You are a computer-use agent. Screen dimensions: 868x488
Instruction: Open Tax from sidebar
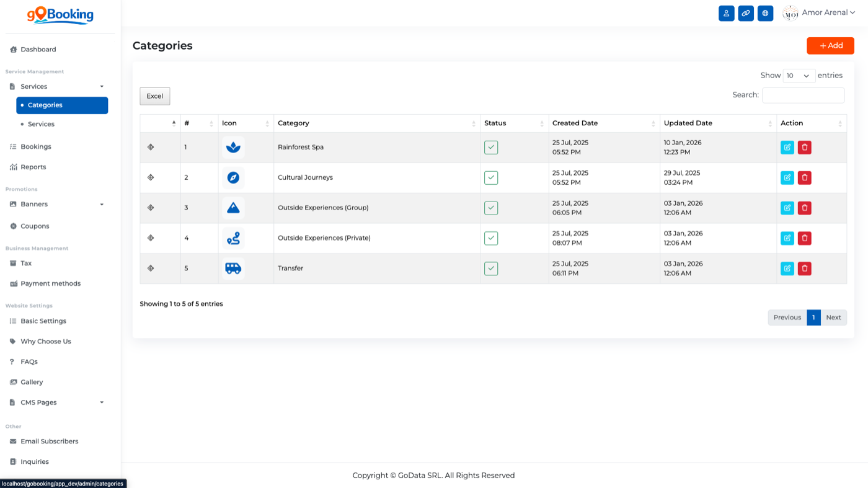point(26,264)
